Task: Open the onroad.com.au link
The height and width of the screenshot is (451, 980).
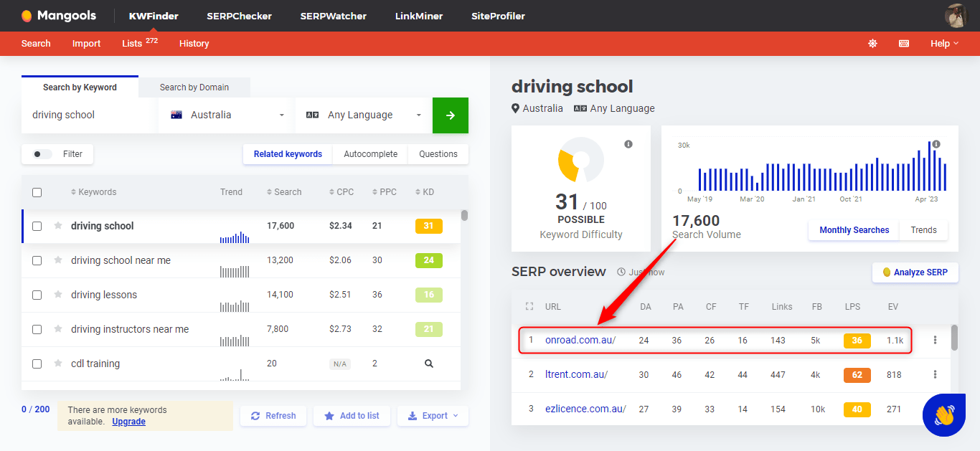Action: pos(580,340)
